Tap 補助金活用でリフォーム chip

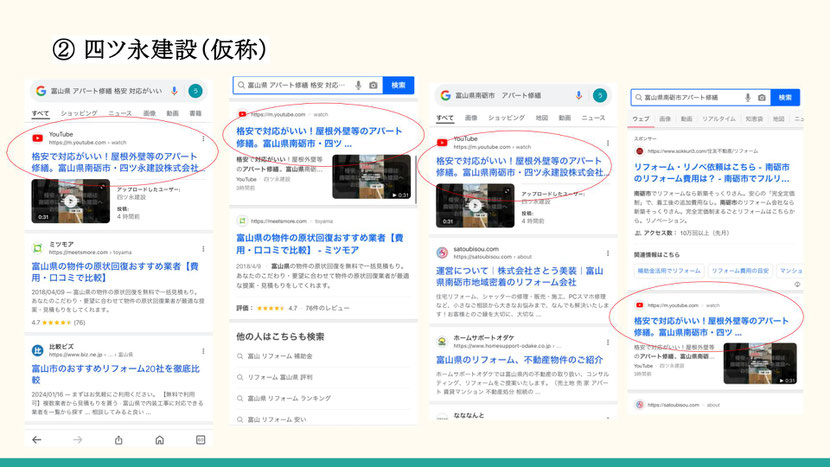pos(669,271)
